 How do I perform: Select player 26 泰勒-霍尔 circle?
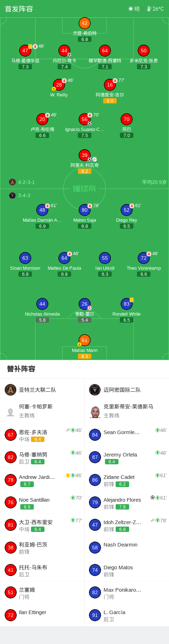pyautogui.click(x=85, y=304)
